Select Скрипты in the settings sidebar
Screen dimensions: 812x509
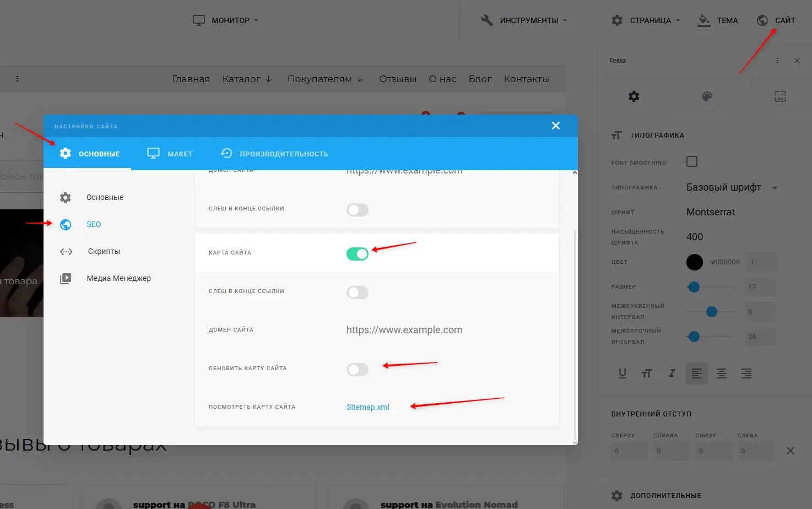(104, 251)
